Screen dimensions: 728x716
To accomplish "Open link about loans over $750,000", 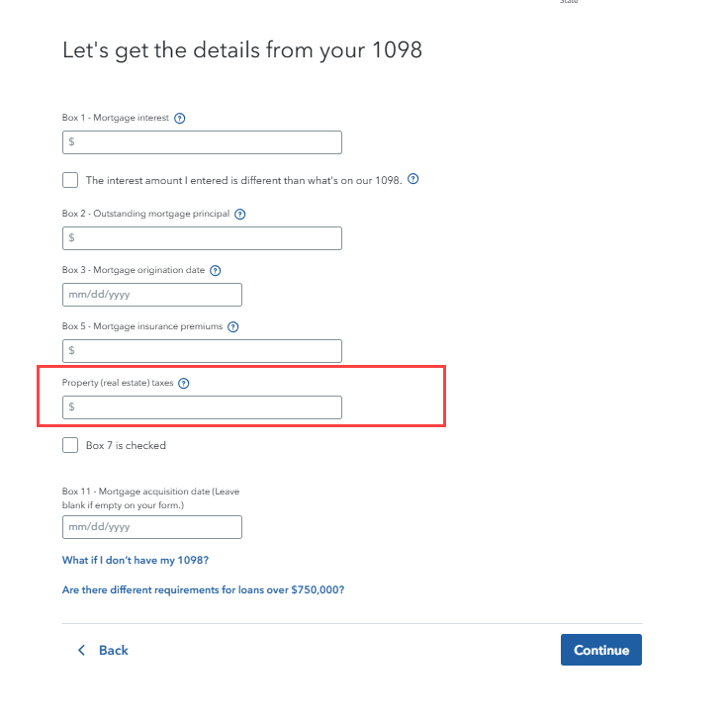I will [203, 590].
